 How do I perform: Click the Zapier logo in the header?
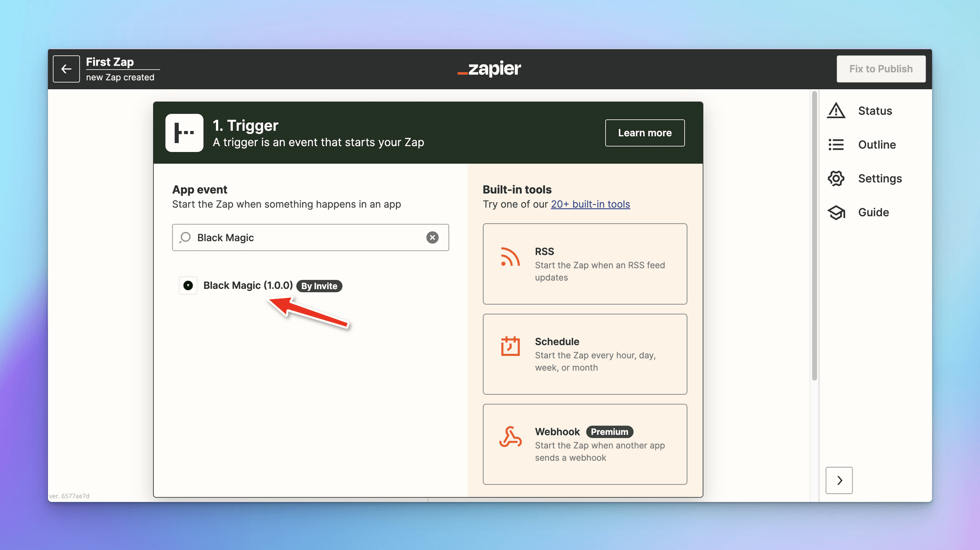pos(490,69)
